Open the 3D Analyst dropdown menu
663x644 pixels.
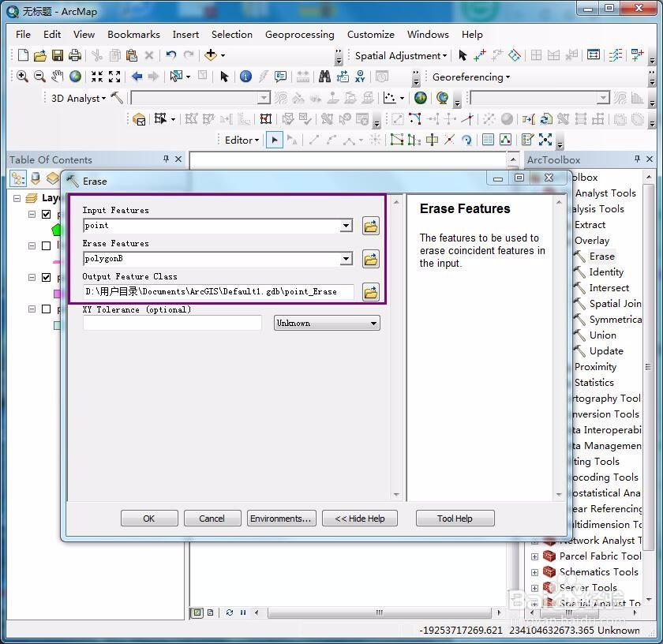click(78, 98)
